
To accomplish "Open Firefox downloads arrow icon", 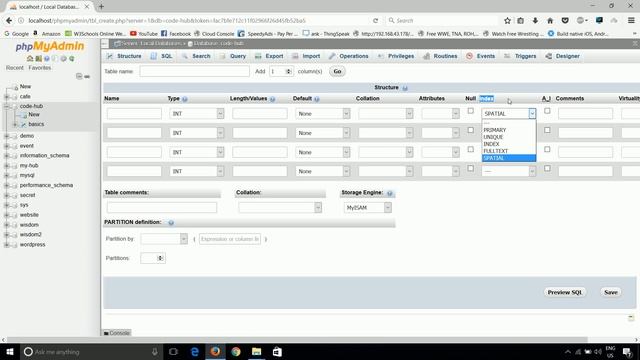I will (x=535, y=20).
